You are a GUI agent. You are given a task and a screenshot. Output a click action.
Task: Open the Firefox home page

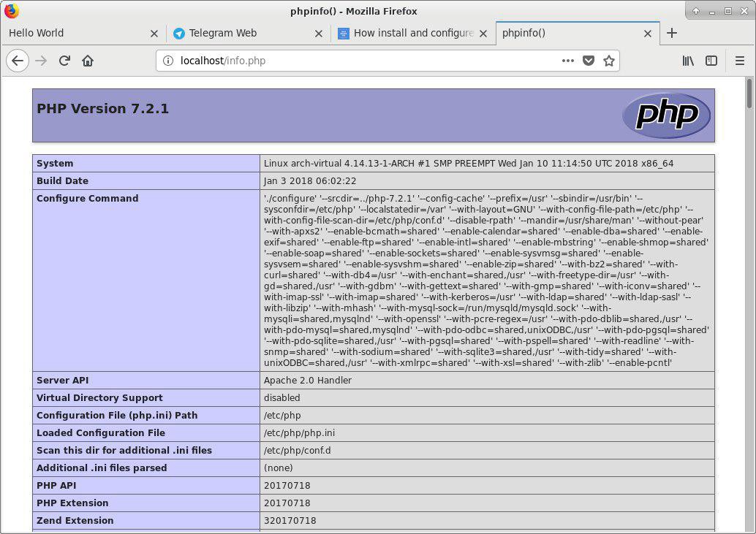[x=88, y=61]
